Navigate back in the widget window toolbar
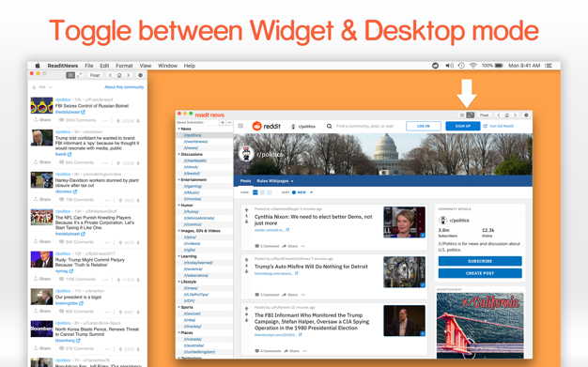 point(110,75)
